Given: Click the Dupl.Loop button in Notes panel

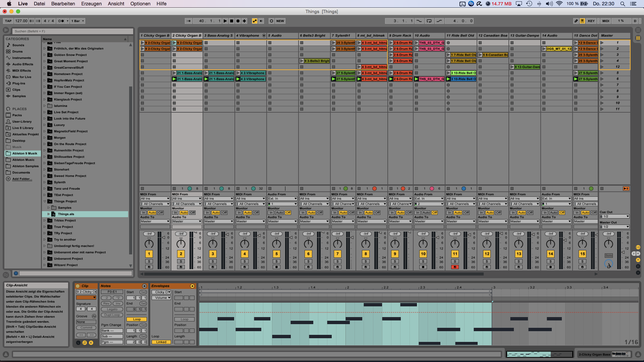Looking at the screenshot, I should tap(112, 315).
